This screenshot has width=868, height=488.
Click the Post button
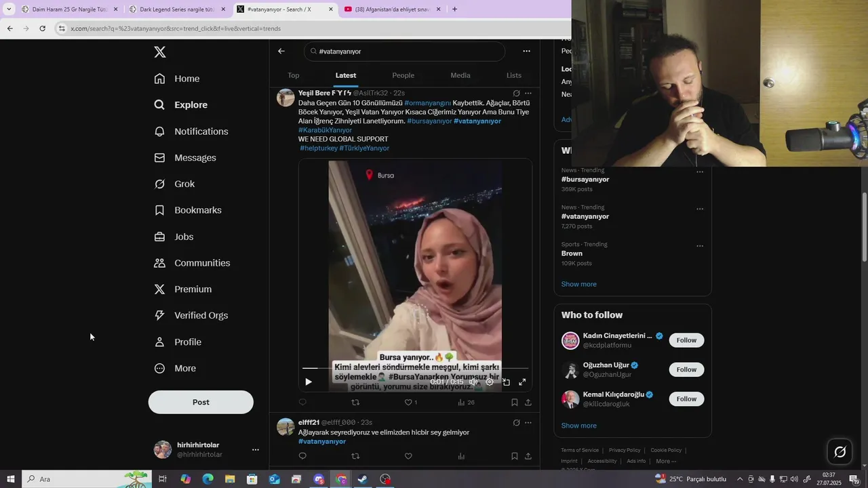(x=201, y=402)
